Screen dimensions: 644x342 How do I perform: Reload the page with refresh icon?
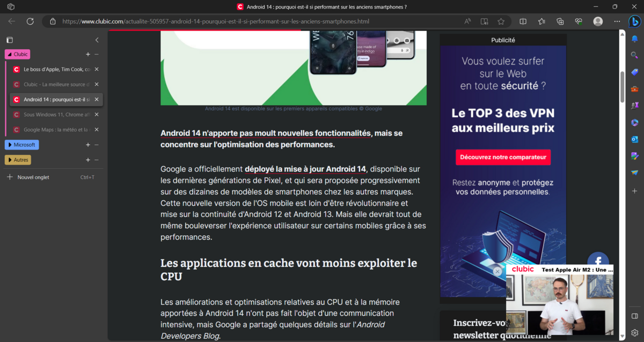click(30, 21)
